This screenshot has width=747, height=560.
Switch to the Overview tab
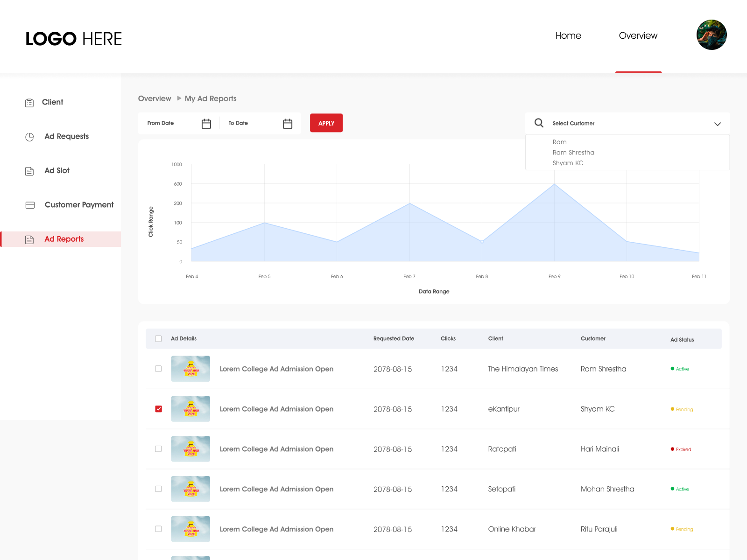pyautogui.click(x=638, y=35)
